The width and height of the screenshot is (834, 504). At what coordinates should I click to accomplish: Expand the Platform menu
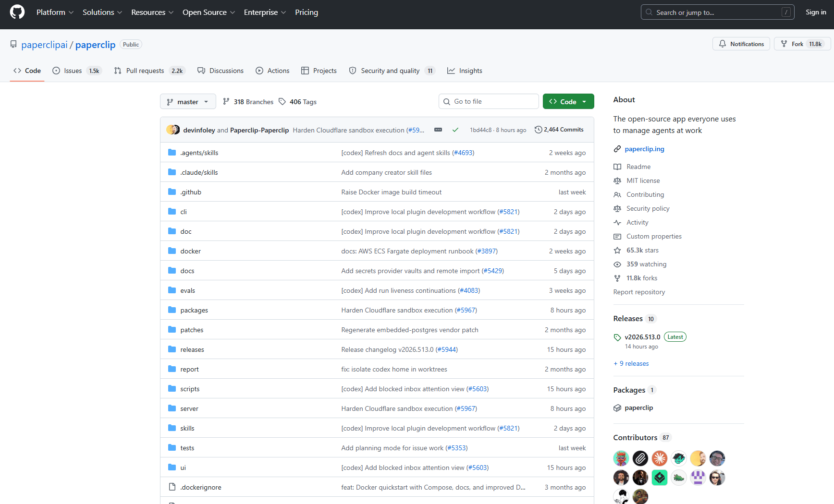[55, 12]
